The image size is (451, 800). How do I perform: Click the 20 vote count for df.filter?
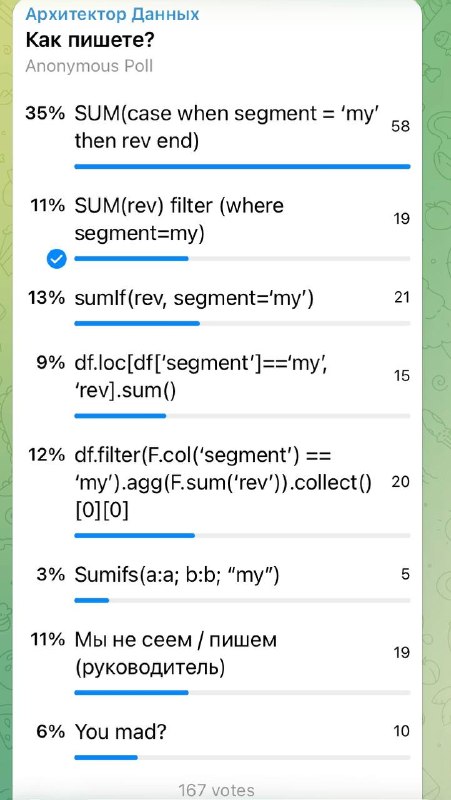pos(401,482)
